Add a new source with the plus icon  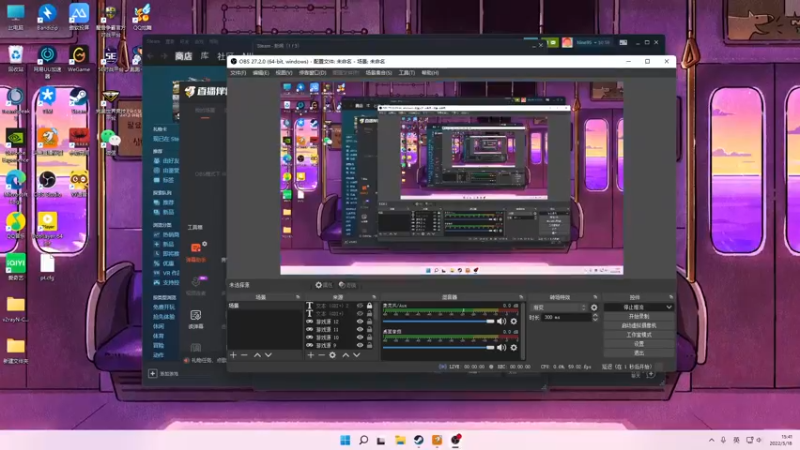point(310,355)
